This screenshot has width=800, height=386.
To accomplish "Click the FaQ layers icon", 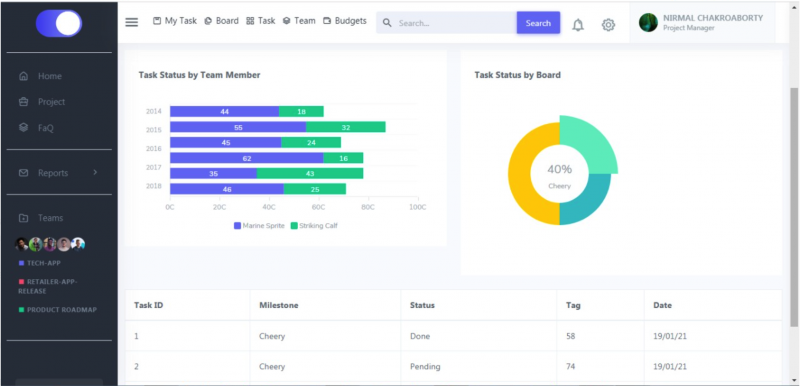I will point(23,127).
